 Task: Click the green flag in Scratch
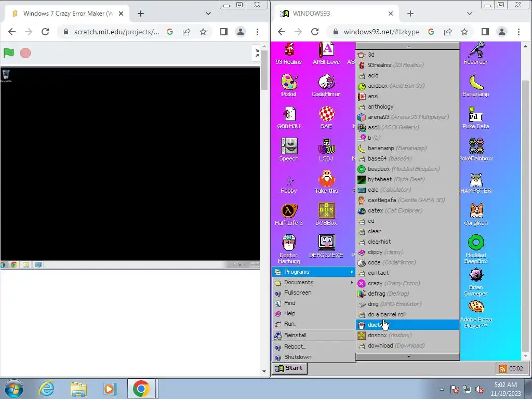tap(9, 53)
